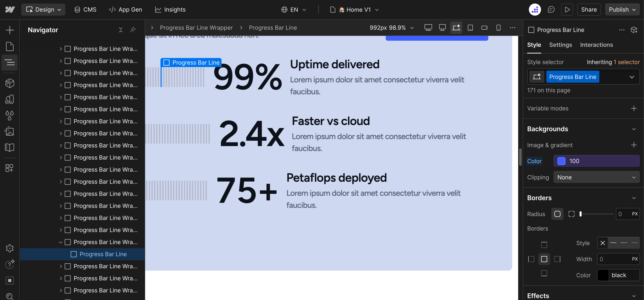Click the create component cube-plus icon

634,30
